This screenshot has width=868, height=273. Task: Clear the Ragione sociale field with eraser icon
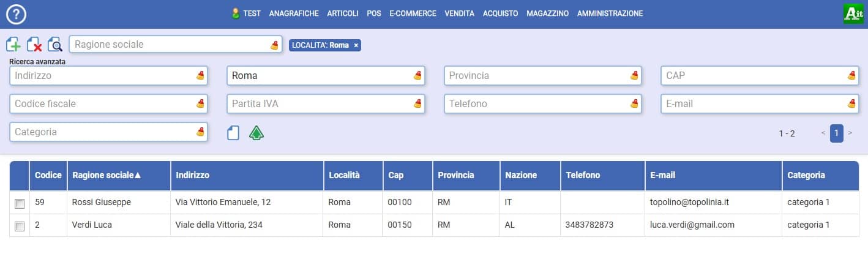(x=274, y=45)
